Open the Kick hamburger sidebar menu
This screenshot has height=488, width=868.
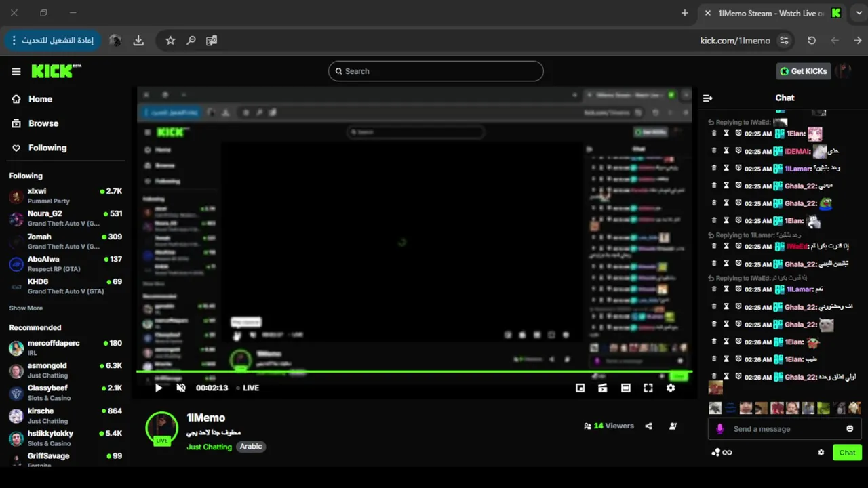16,71
